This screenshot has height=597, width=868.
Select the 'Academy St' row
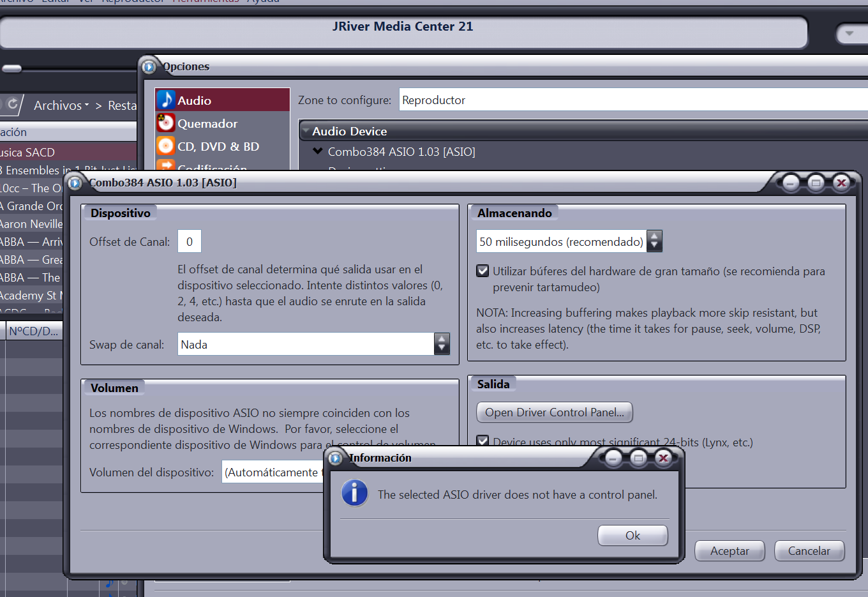pos(32,295)
